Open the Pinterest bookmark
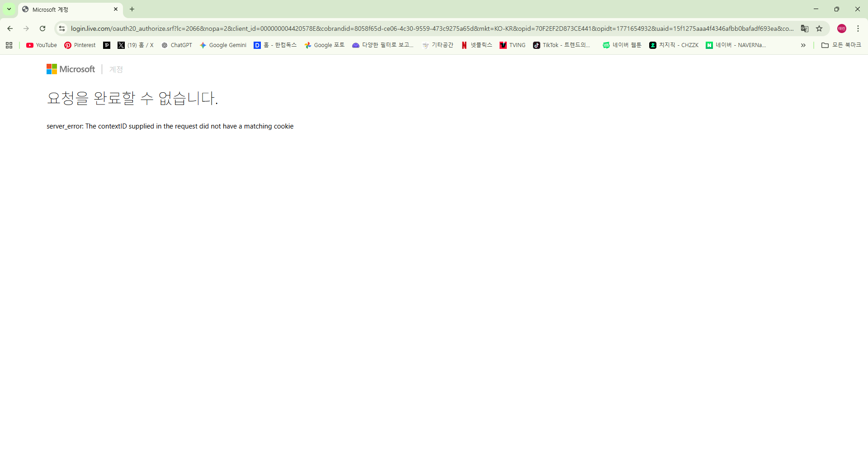The width and height of the screenshot is (868, 467). [x=80, y=45]
